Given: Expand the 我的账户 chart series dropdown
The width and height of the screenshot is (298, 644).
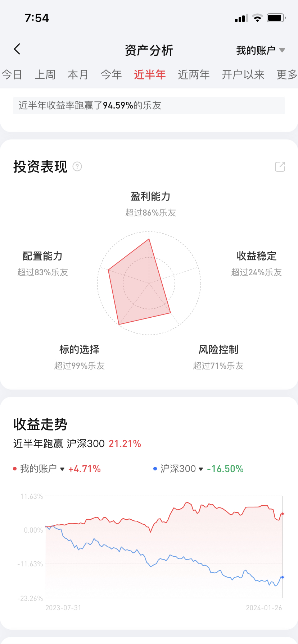Looking at the screenshot, I should (x=62, y=469).
